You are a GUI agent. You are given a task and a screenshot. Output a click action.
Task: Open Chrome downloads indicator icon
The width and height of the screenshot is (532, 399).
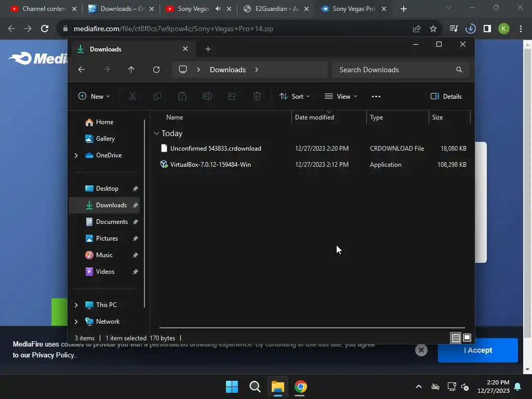click(470, 29)
